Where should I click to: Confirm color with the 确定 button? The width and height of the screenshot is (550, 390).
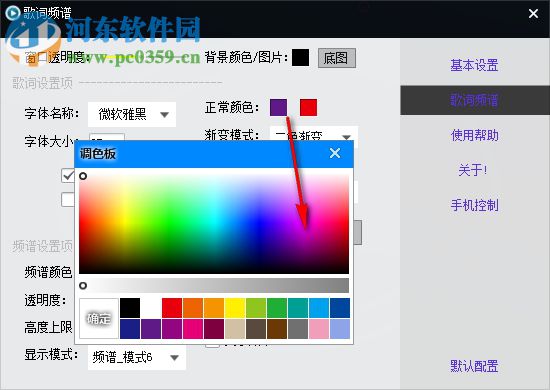99,318
